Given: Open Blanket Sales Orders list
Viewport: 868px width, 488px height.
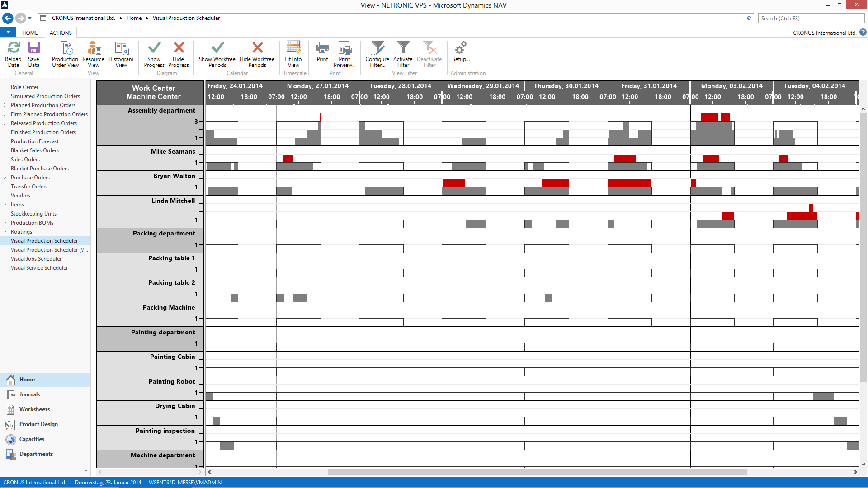Looking at the screenshot, I should pyautogui.click(x=35, y=150).
